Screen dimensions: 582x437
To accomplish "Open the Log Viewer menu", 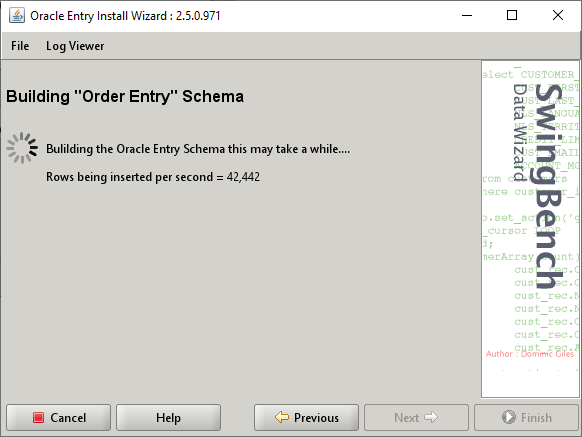I will 75,46.
